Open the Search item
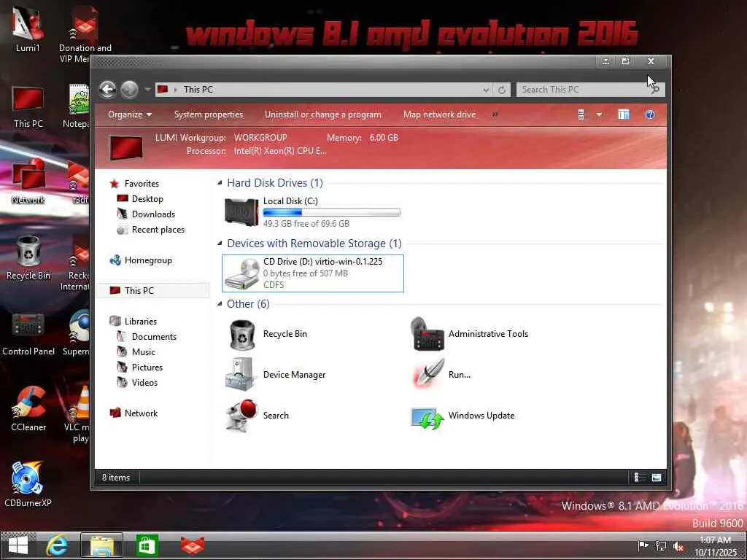The width and height of the screenshot is (747, 560). tap(258, 416)
